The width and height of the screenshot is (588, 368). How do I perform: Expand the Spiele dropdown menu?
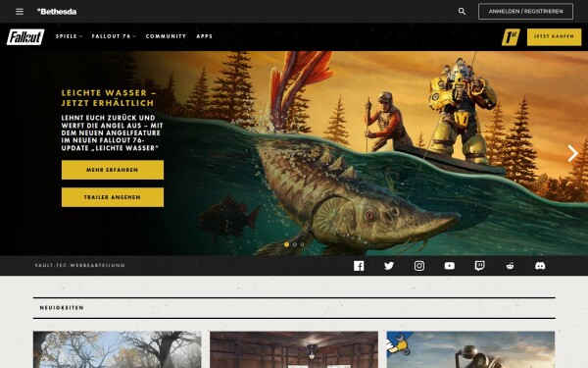coord(69,36)
